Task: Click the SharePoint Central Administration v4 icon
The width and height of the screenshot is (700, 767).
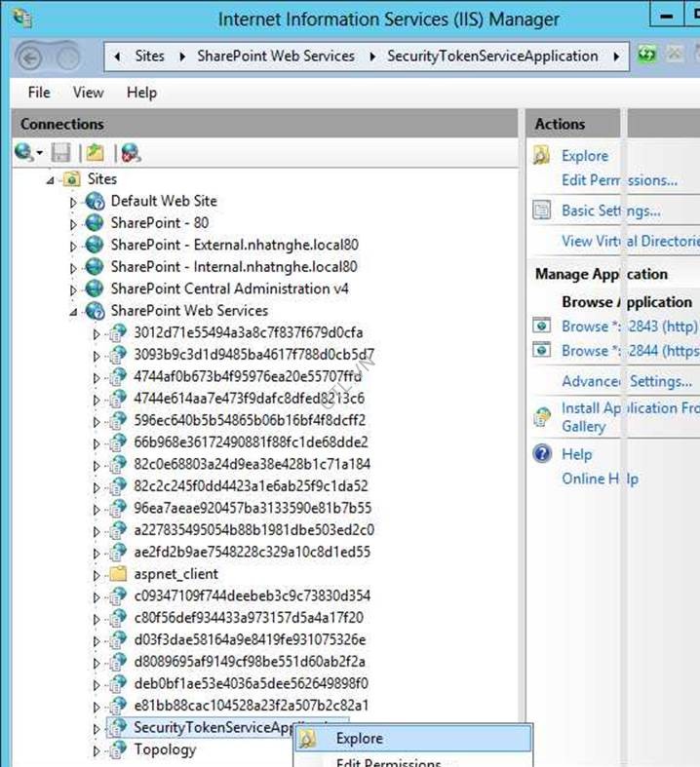Action: tap(95, 288)
